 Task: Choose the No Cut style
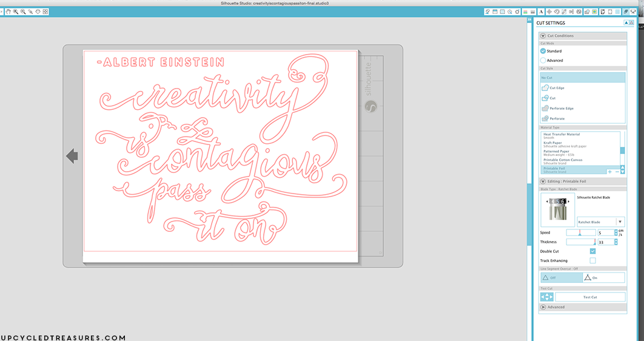tap(583, 78)
